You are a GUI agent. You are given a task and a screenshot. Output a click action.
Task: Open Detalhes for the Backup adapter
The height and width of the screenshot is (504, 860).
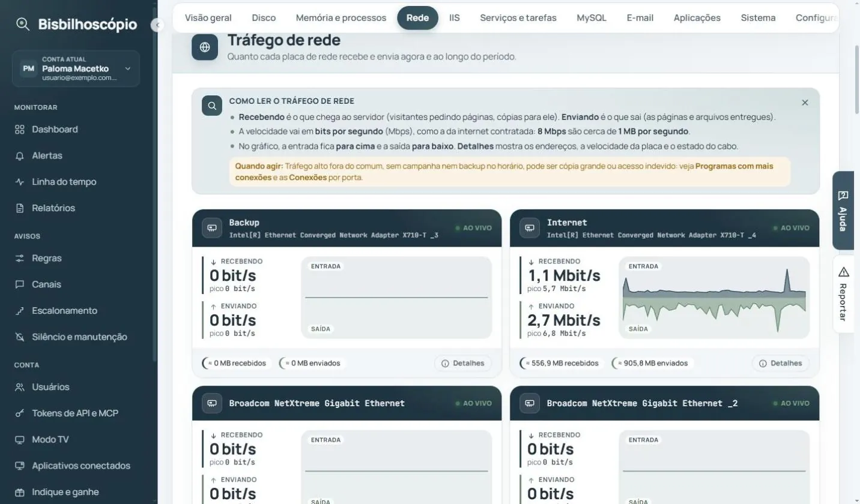(x=463, y=363)
